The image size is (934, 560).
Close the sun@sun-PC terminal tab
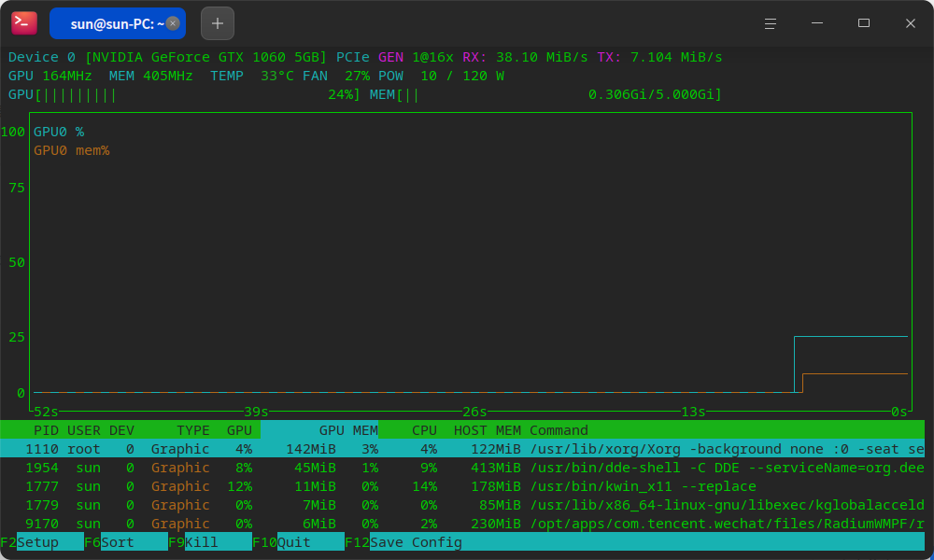173,23
